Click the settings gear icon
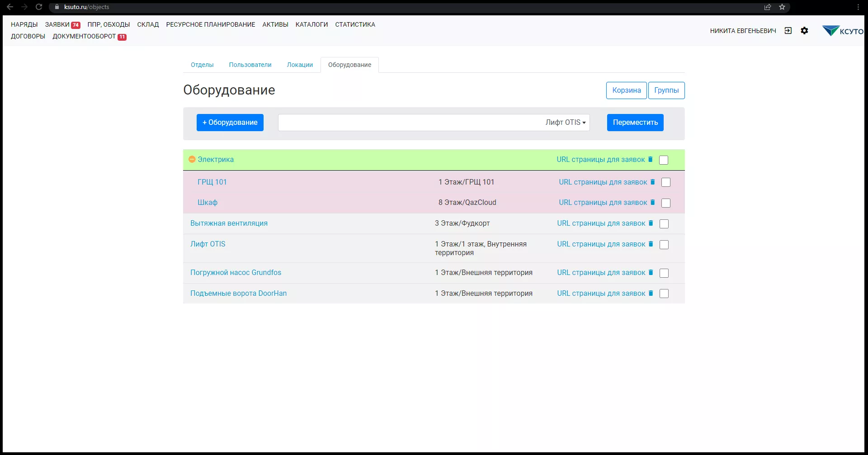Screen dimensions: 868x455 coord(804,31)
